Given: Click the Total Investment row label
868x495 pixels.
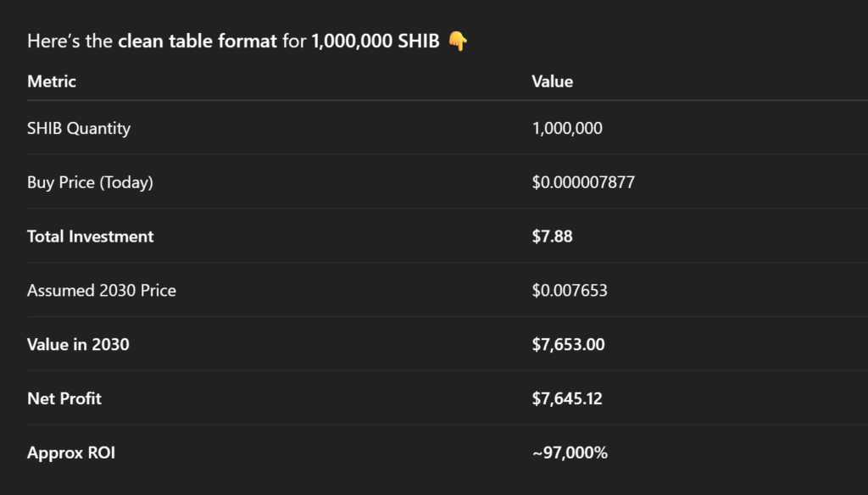Looking at the screenshot, I should click(91, 236).
